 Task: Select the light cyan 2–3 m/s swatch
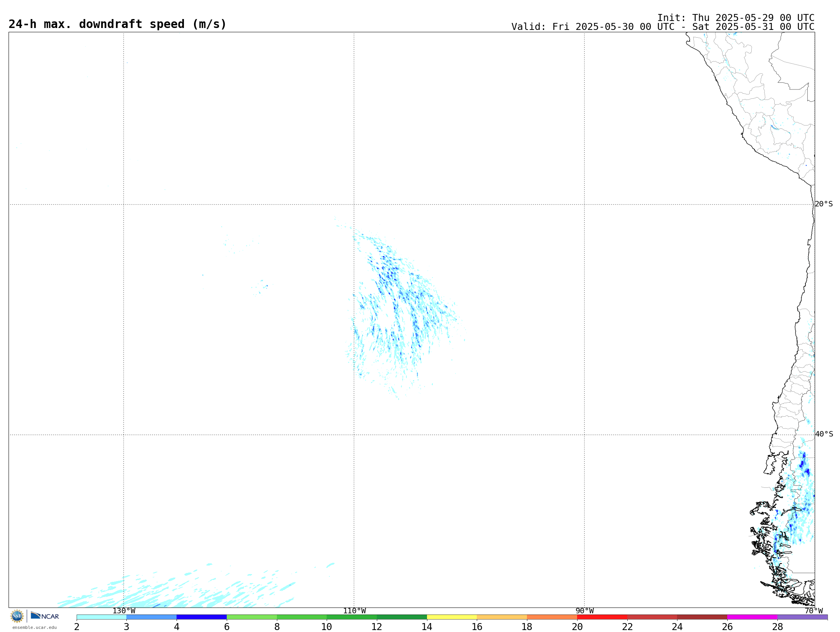(101, 617)
